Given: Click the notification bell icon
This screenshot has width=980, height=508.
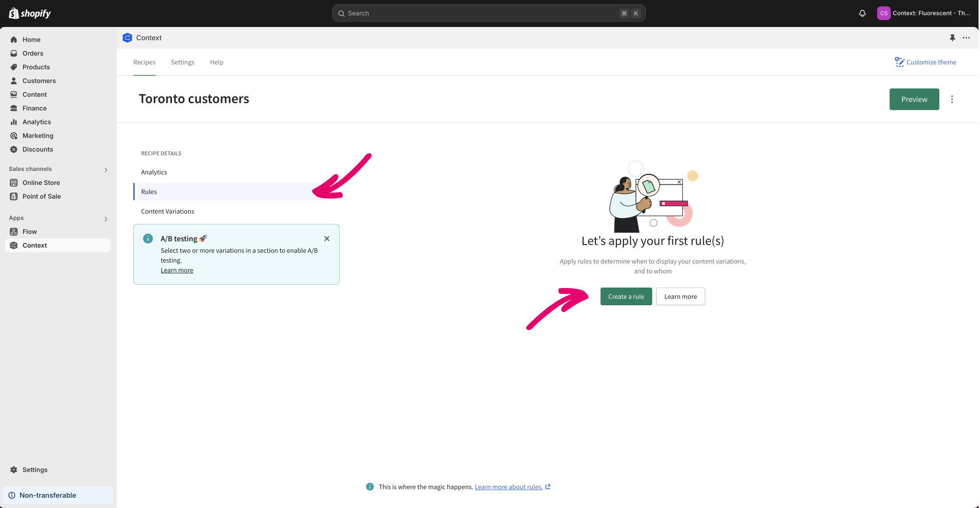Looking at the screenshot, I should (862, 13).
